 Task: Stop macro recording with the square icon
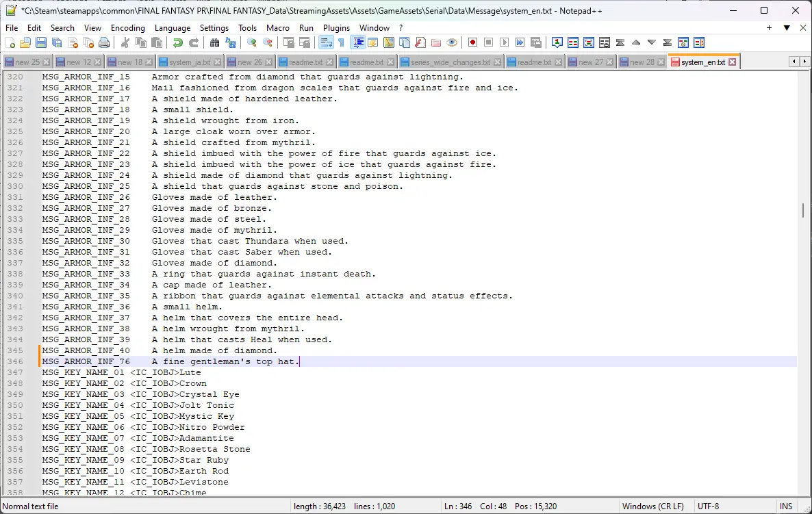coord(488,43)
